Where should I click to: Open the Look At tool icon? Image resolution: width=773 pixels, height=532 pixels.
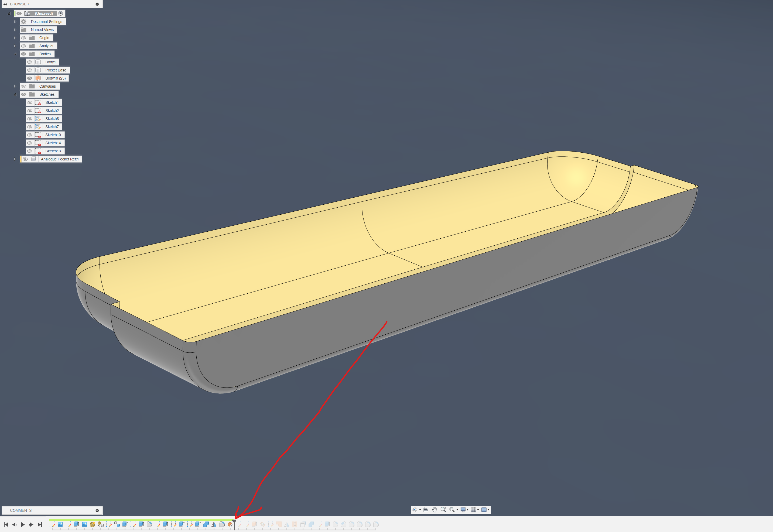tap(426, 510)
